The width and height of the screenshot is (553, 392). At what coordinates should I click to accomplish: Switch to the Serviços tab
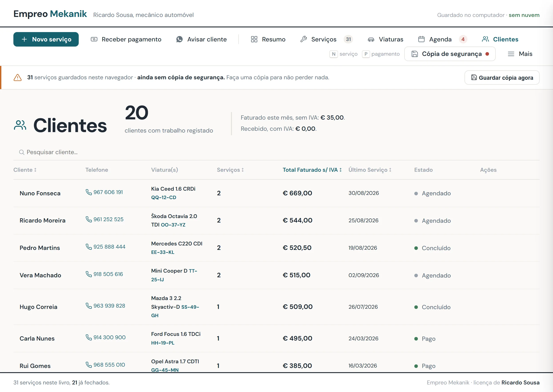click(x=326, y=39)
